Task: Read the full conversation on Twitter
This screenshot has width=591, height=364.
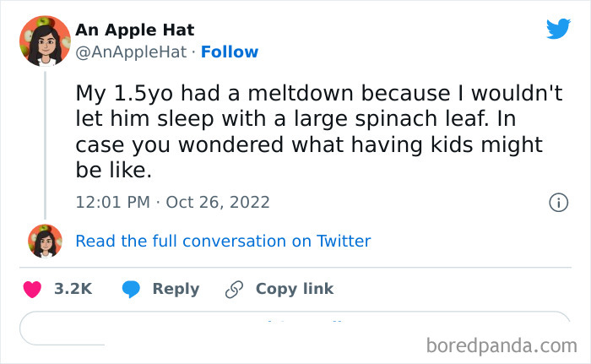Action: tap(223, 241)
